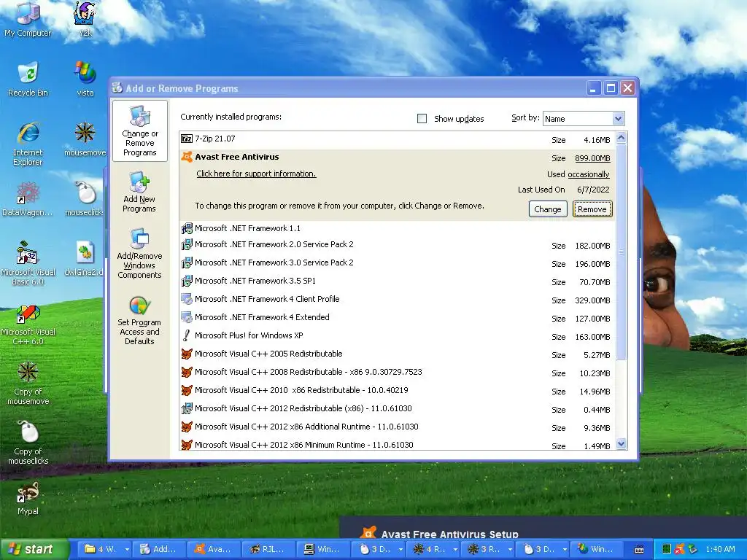
Task: Click the Avast Free Antivirus Setup window title
Action: pos(449,534)
